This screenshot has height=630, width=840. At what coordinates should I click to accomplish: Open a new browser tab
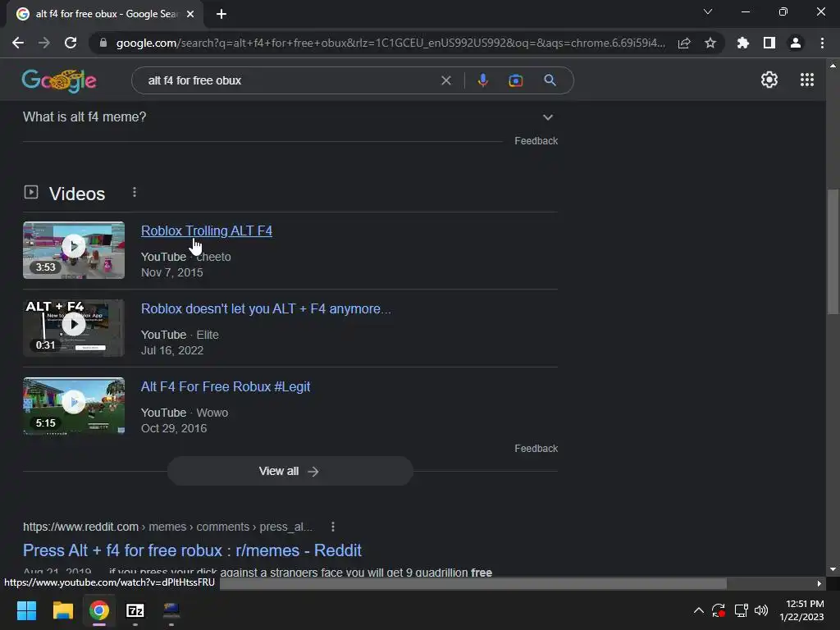221,14
